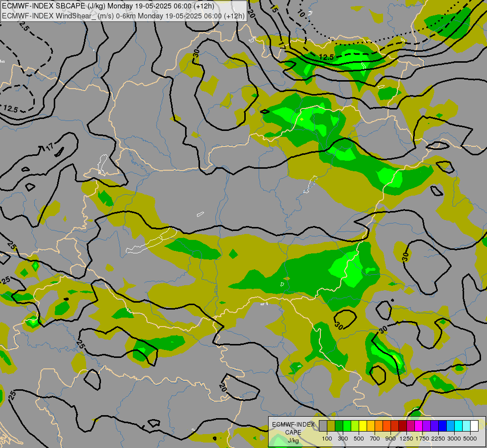Click the dark green legend swatch

pos(339,426)
